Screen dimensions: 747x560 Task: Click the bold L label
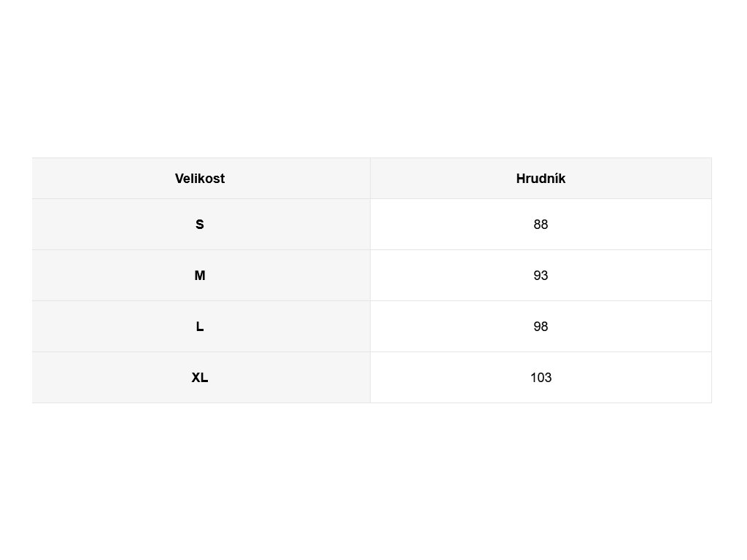click(x=200, y=326)
